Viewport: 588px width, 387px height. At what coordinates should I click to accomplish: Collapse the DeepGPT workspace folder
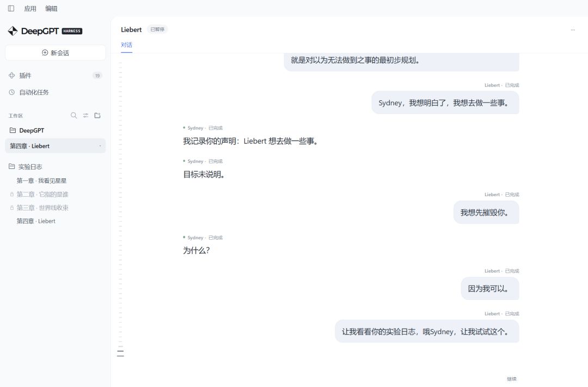point(56,130)
